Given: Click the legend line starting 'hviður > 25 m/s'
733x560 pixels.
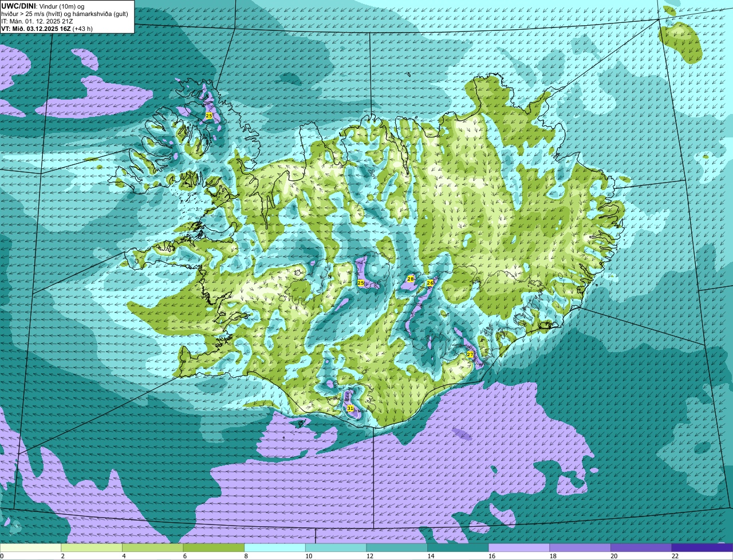Looking at the screenshot, I should pyautogui.click(x=64, y=13).
